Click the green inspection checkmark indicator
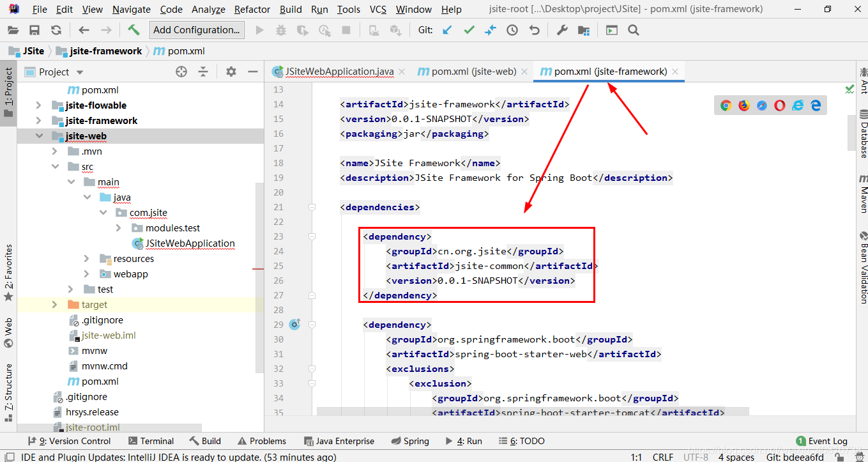 pyautogui.click(x=849, y=89)
